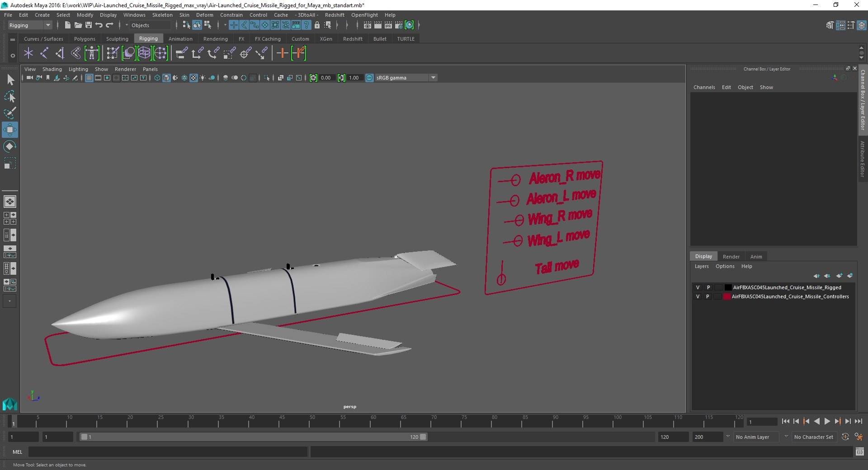Open a scene using the folder icon
The image size is (868, 470).
click(x=78, y=25)
